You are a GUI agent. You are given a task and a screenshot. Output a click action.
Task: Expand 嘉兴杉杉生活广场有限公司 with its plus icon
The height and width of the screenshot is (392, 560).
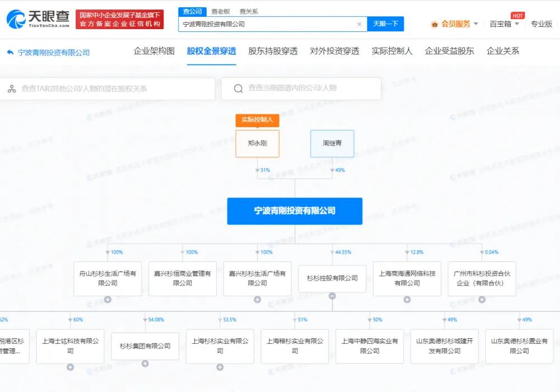coord(258,300)
